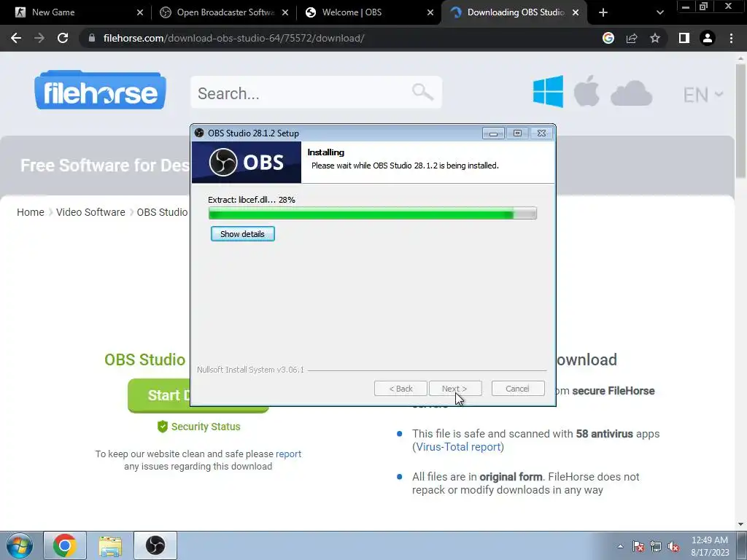The image size is (747, 560).
Task: Click the muted volume tray icon
Action: [x=673, y=546]
